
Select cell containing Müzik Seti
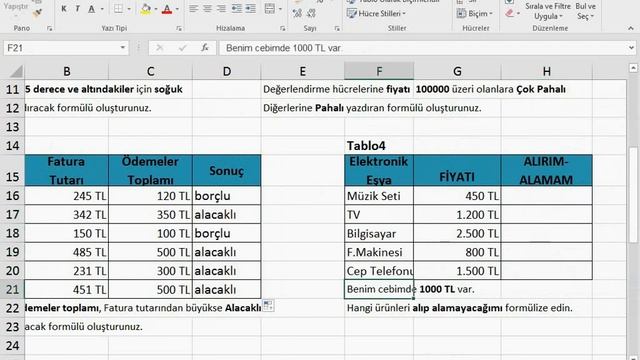click(x=379, y=196)
